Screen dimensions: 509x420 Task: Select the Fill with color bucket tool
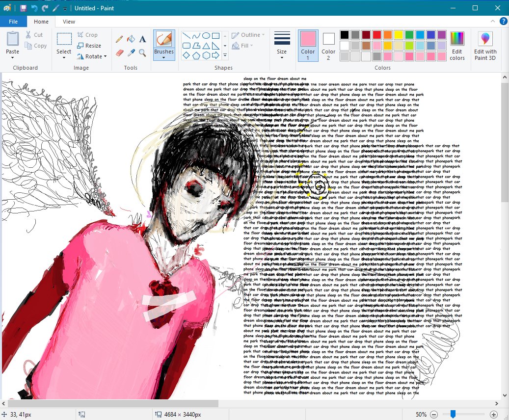[131, 39]
